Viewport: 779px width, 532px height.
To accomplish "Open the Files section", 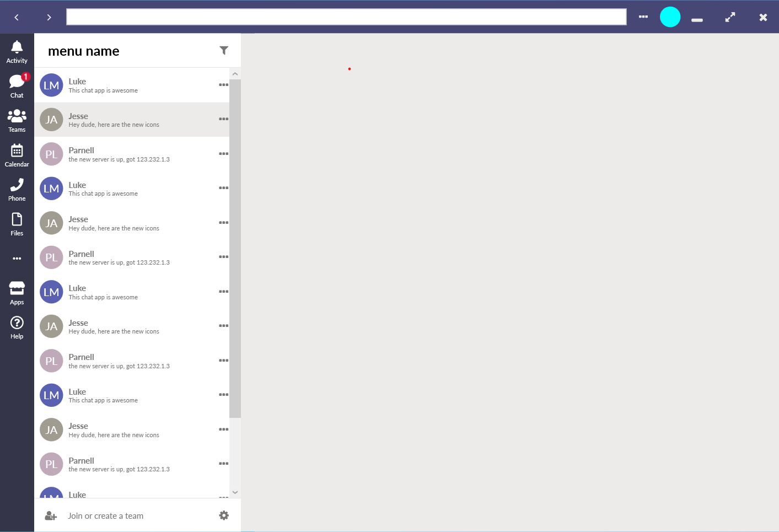I will (x=17, y=222).
